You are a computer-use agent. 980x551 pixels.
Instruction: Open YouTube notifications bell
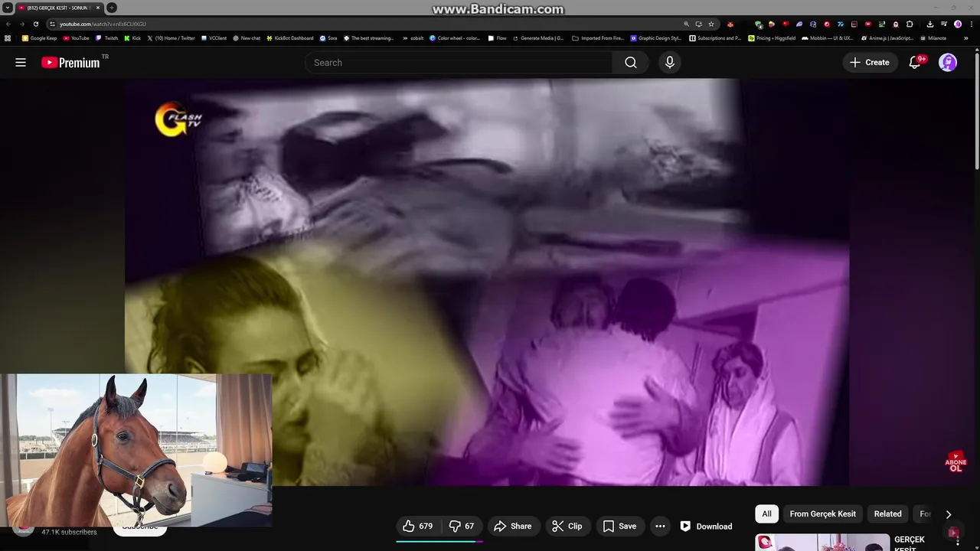click(x=915, y=63)
